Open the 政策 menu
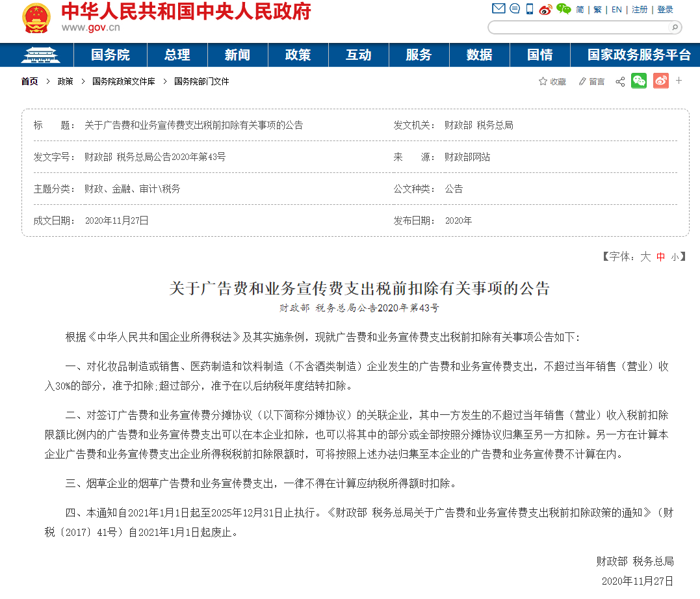The height and width of the screenshot is (599, 700). coord(298,55)
